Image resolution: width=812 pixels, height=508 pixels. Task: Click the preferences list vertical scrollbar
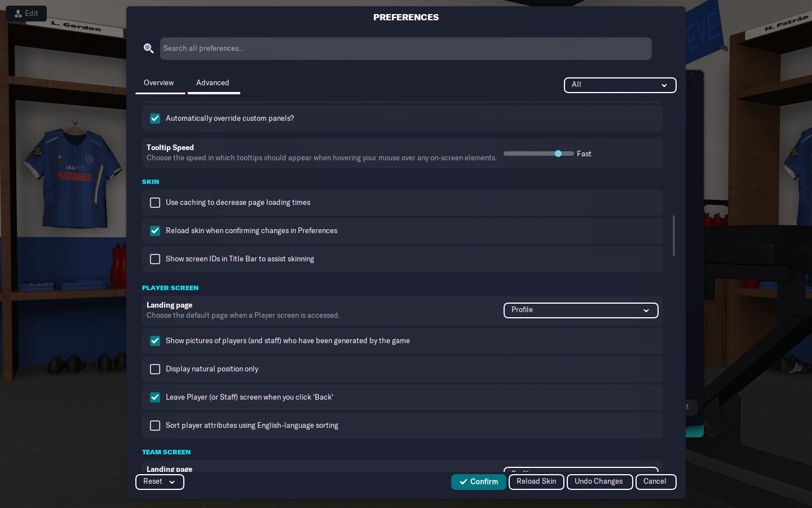point(674,235)
